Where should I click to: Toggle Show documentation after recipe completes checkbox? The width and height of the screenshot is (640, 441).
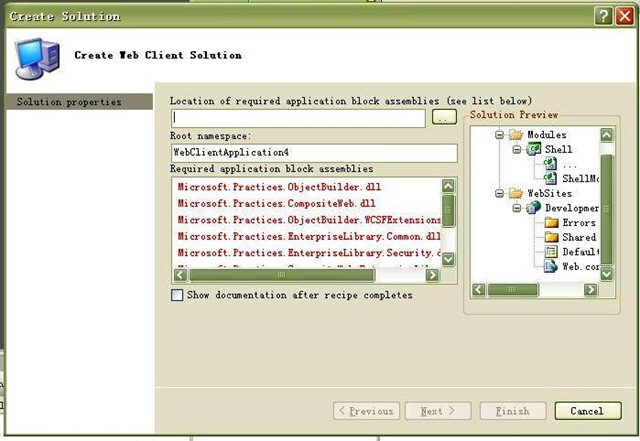click(x=177, y=295)
